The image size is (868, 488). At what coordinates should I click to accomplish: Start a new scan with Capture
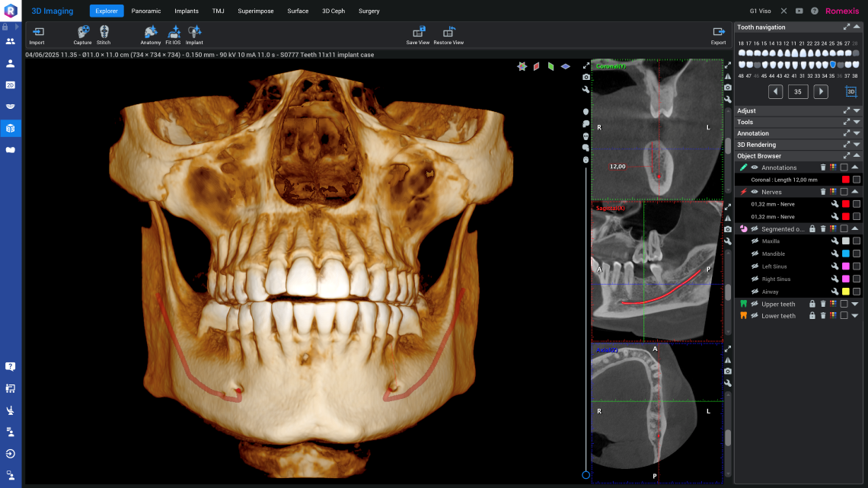pos(82,32)
